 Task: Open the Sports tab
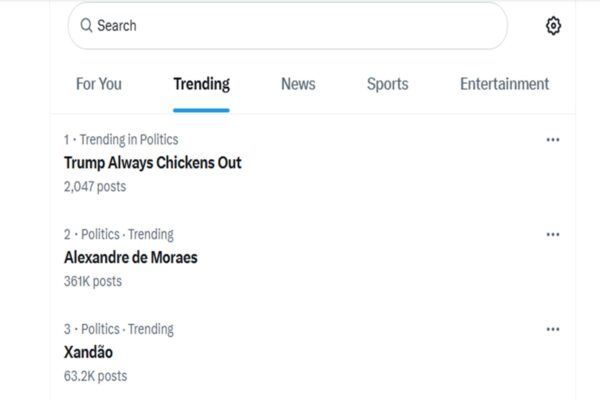[x=387, y=84]
